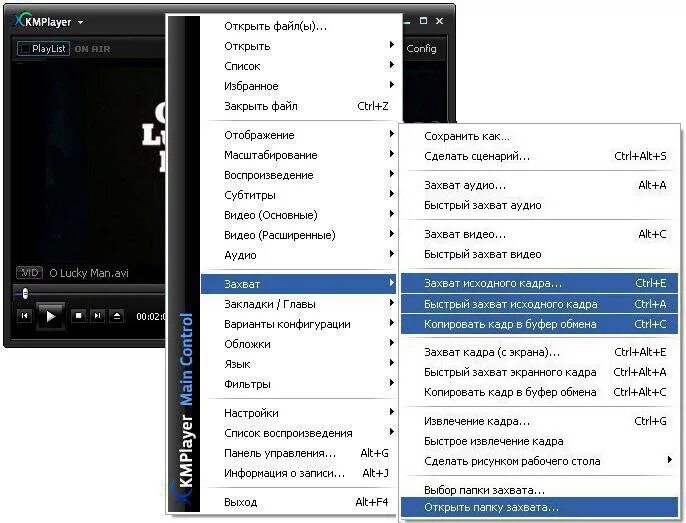This screenshot has height=523, width=686.
Task: Click the Eject/open file button
Action: coord(117,315)
